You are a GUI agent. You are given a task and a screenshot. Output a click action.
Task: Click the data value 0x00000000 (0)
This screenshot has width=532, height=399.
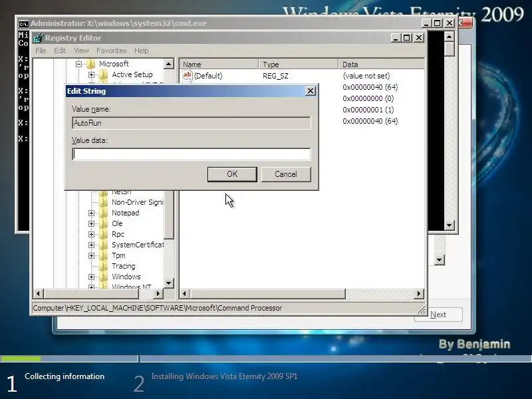[368, 98]
